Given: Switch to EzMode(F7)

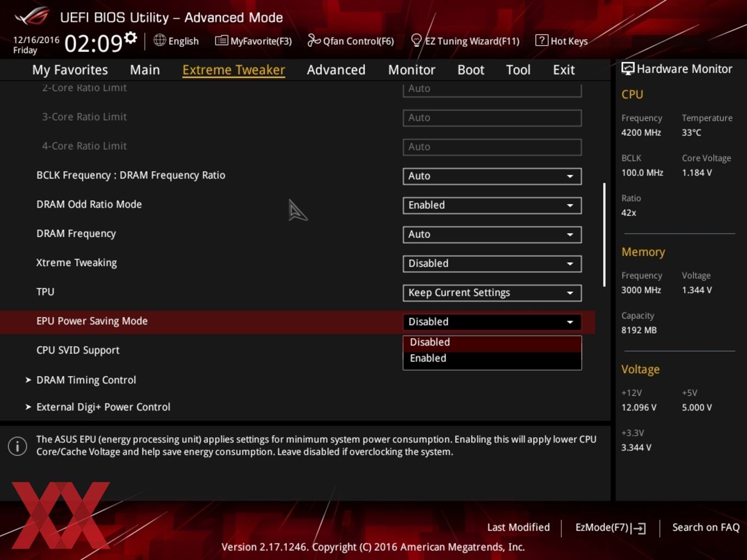Looking at the screenshot, I should [x=610, y=528].
